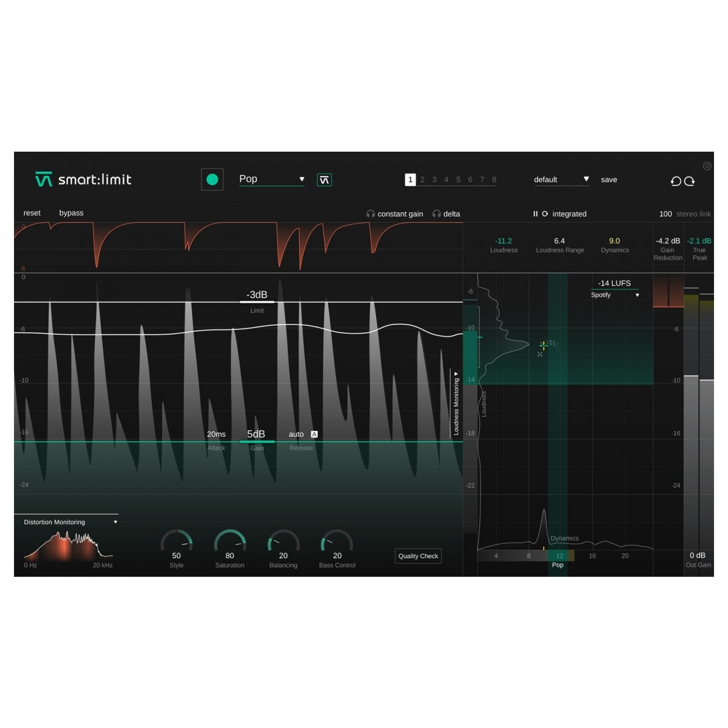
Task: Click the undo arrow icon
Action: click(675, 181)
